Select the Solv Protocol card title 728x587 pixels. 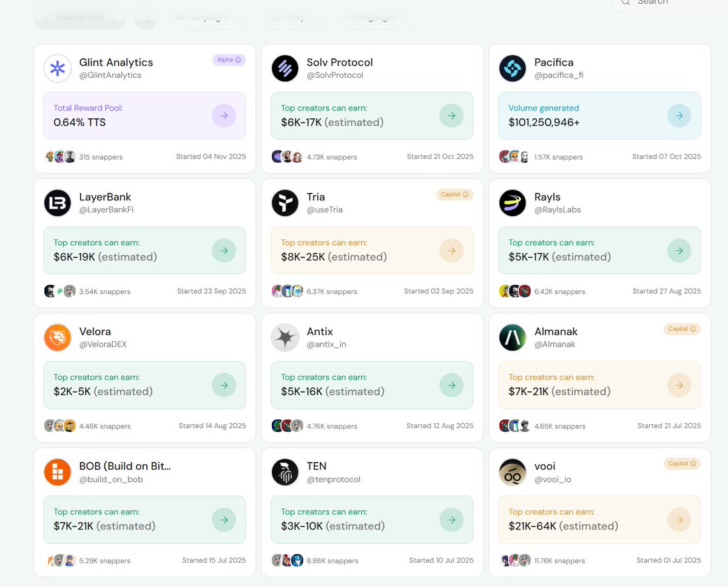(340, 63)
